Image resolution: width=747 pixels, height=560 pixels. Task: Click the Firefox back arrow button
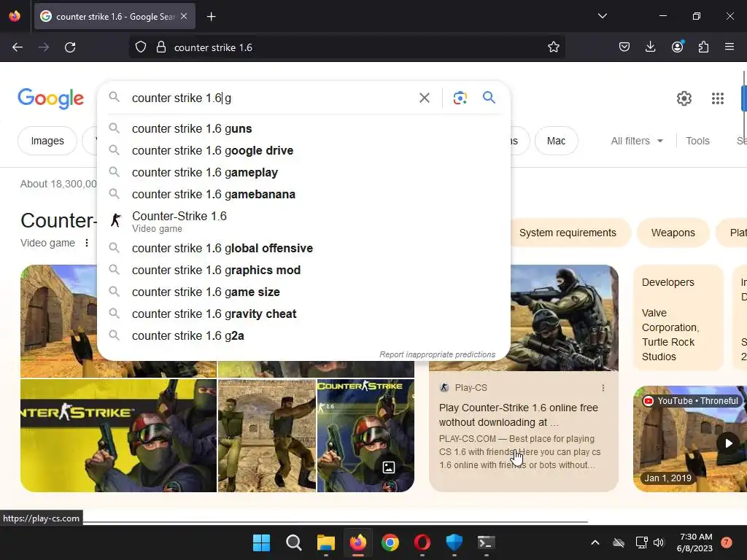pyautogui.click(x=18, y=47)
